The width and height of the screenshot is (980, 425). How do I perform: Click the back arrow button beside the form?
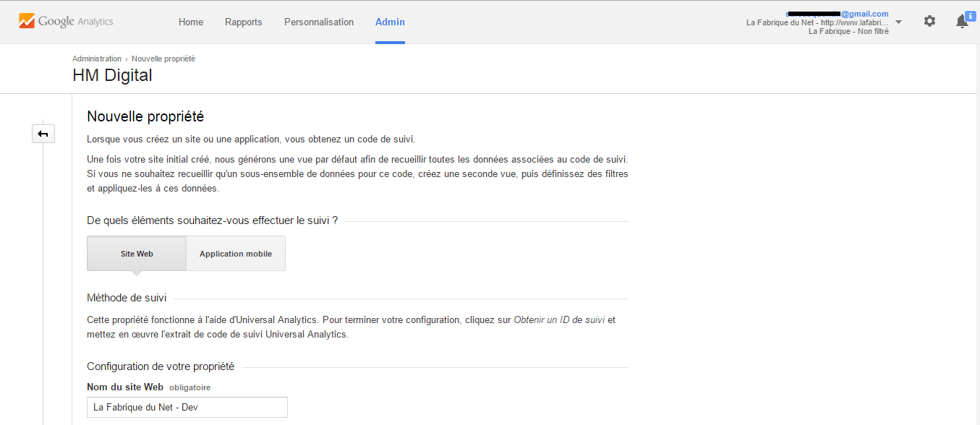click(43, 134)
